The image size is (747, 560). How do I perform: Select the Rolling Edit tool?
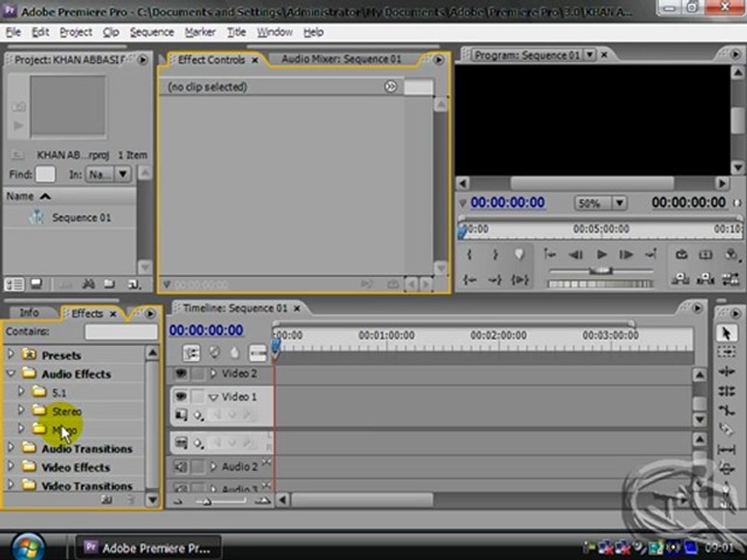tap(726, 391)
